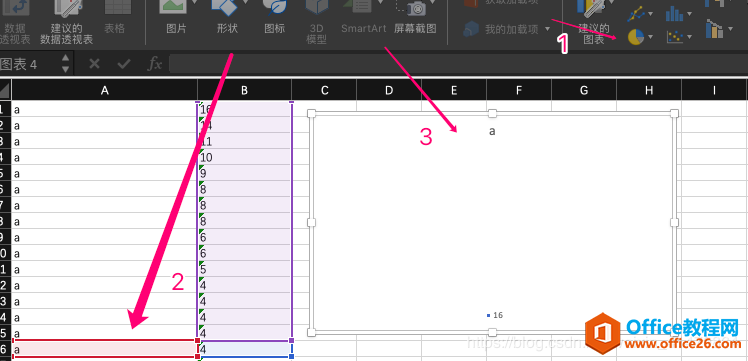Click the red-highlighted cell A16
Image resolution: width=748 pixels, height=361 pixels.
104,349
